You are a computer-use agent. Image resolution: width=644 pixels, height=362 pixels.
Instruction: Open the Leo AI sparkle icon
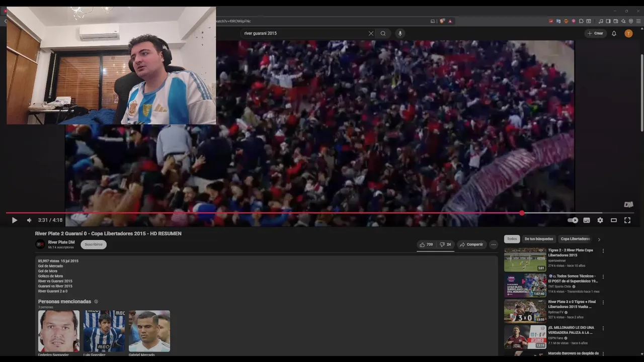[623, 21]
